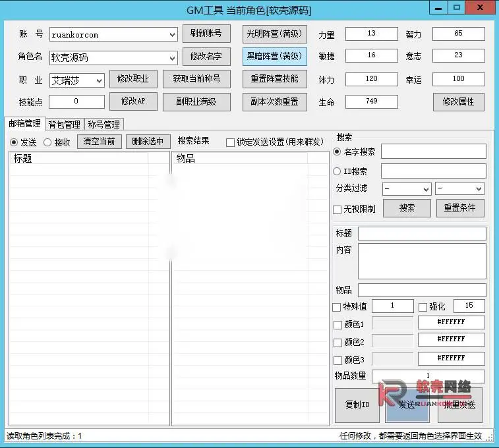
Task: Click the 生命 HP field
Action: coord(372,101)
